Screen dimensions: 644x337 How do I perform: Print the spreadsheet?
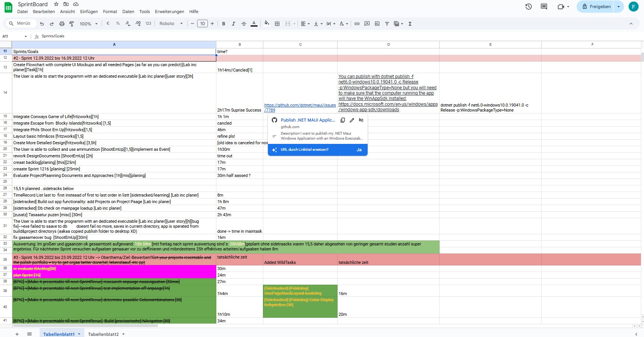tap(62, 24)
